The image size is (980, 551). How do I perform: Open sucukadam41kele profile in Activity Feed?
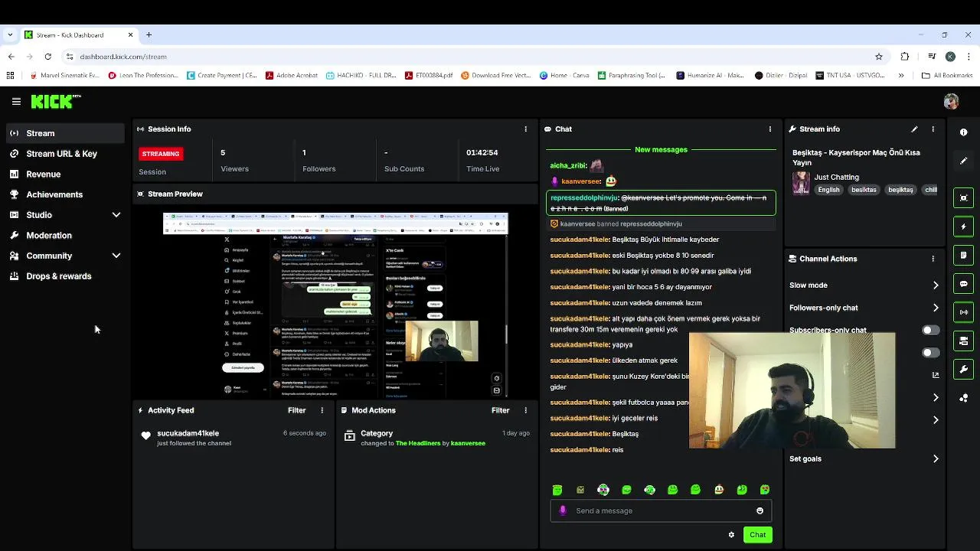pos(188,433)
